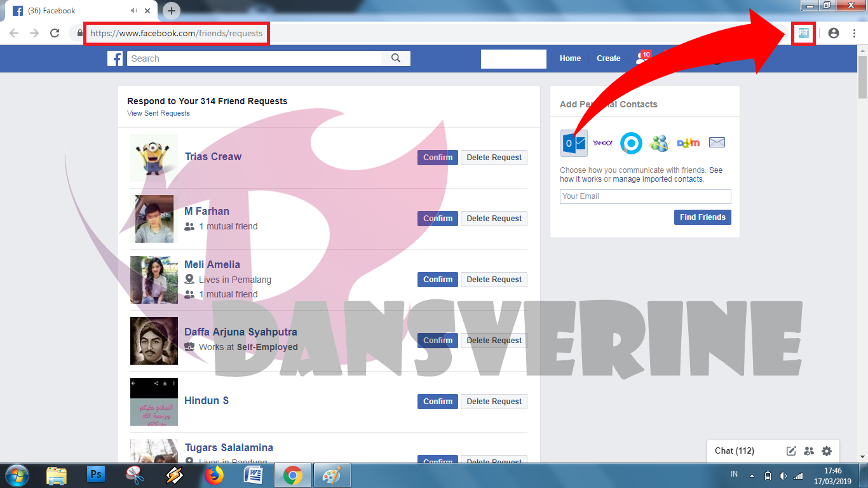Show hidden tray icons arrow
868x488 pixels.
752,475
